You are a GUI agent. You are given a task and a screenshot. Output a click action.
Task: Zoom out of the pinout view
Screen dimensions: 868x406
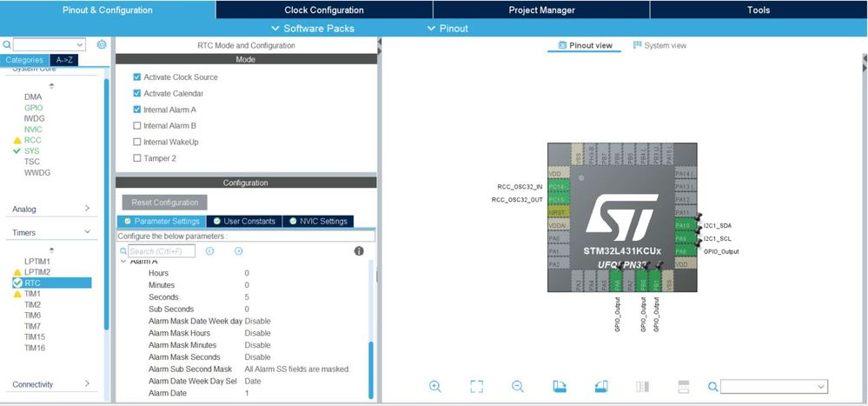click(518, 387)
